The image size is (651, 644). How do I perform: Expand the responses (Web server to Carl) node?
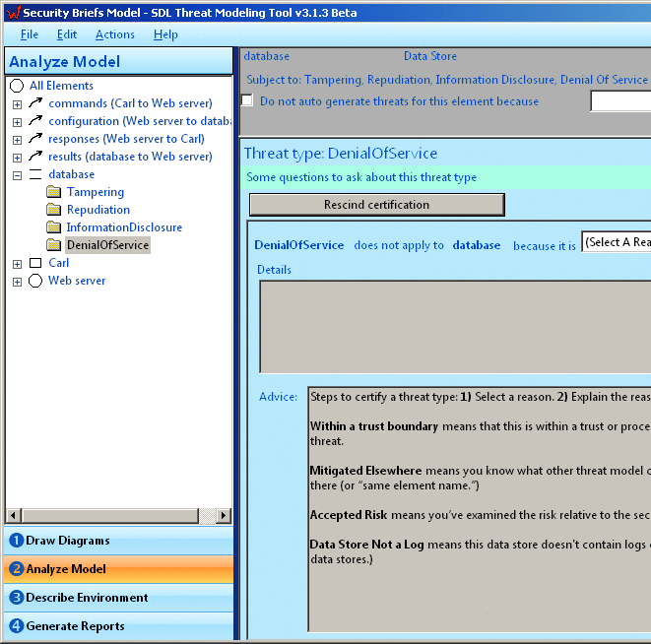point(17,140)
